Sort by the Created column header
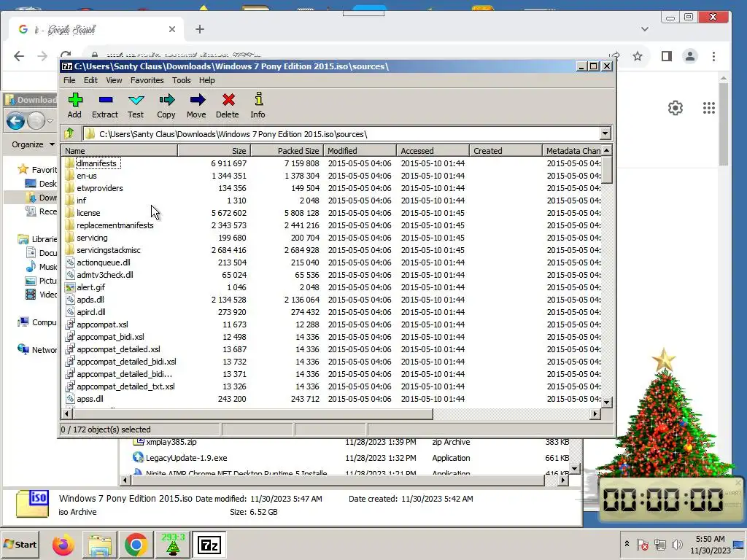The height and width of the screenshot is (560, 747). [506, 150]
